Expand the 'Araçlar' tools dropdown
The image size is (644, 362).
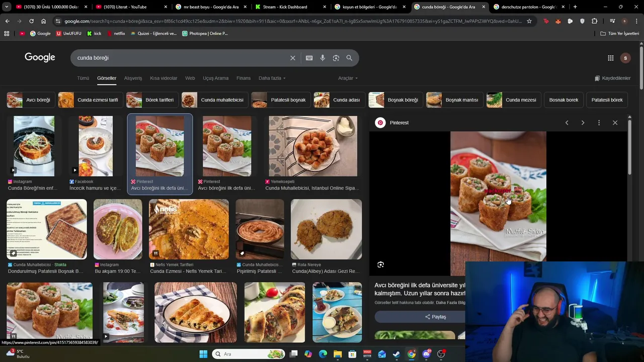tap(348, 78)
